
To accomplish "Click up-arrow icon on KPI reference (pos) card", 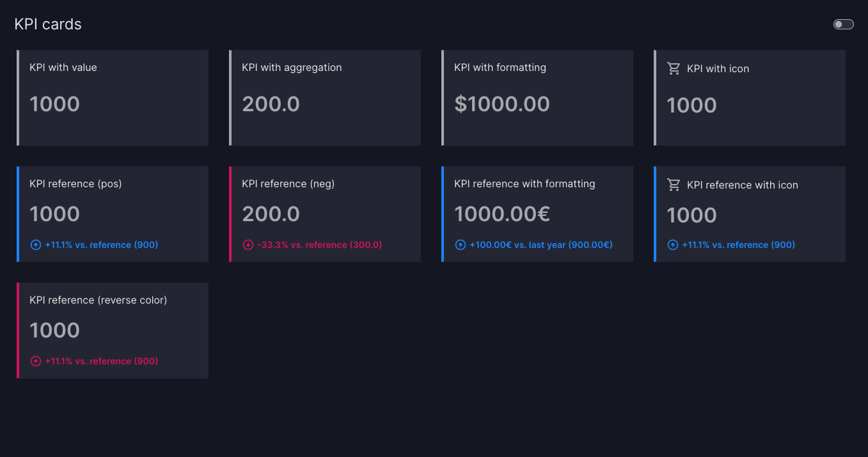I will click(x=36, y=245).
